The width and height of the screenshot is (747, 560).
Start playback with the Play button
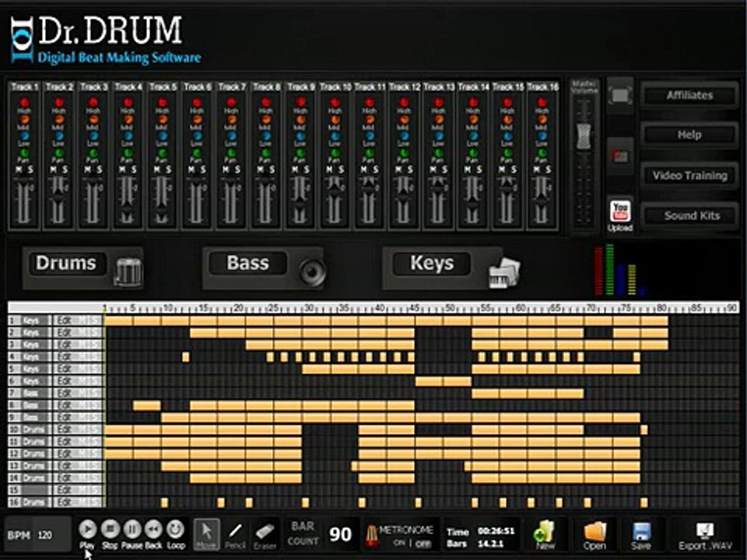(x=87, y=529)
